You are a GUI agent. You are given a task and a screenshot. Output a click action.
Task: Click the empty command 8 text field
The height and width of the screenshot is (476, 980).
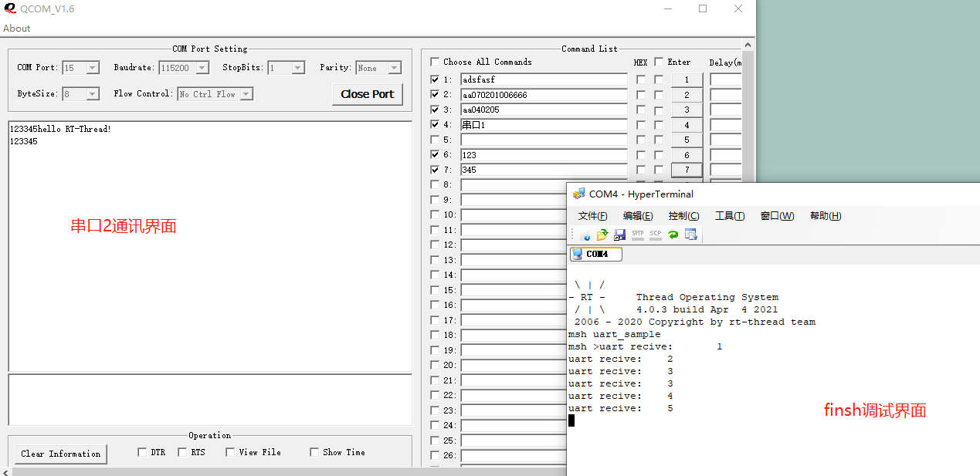[514, 185]
